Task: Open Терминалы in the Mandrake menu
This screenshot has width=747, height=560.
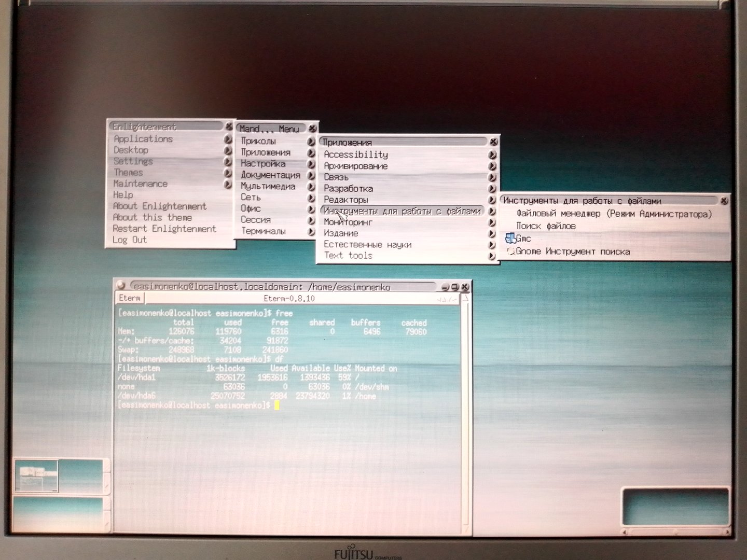Action: tap(263, 231)
